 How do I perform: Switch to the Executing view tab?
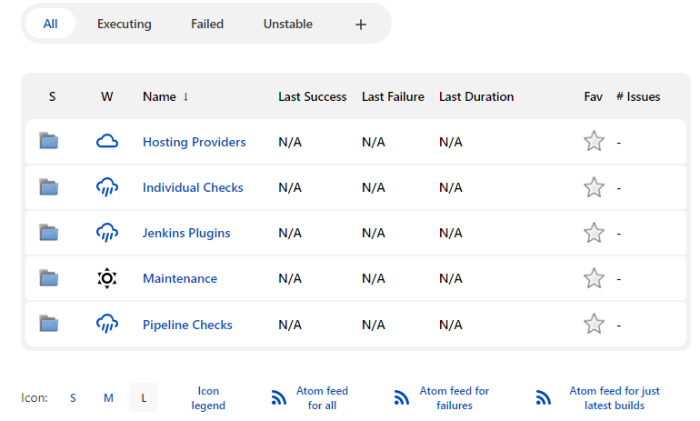pyautogui.click(x=124, y=24)
